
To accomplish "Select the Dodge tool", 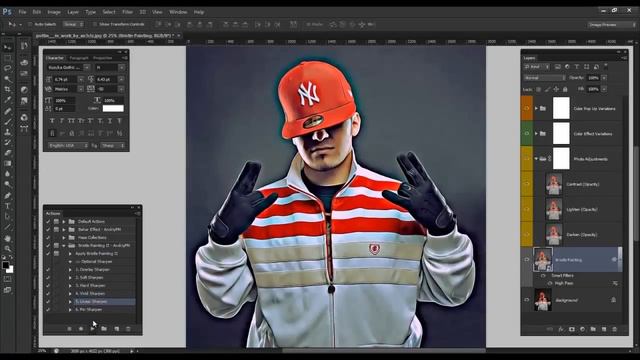I will coord(7,185).
